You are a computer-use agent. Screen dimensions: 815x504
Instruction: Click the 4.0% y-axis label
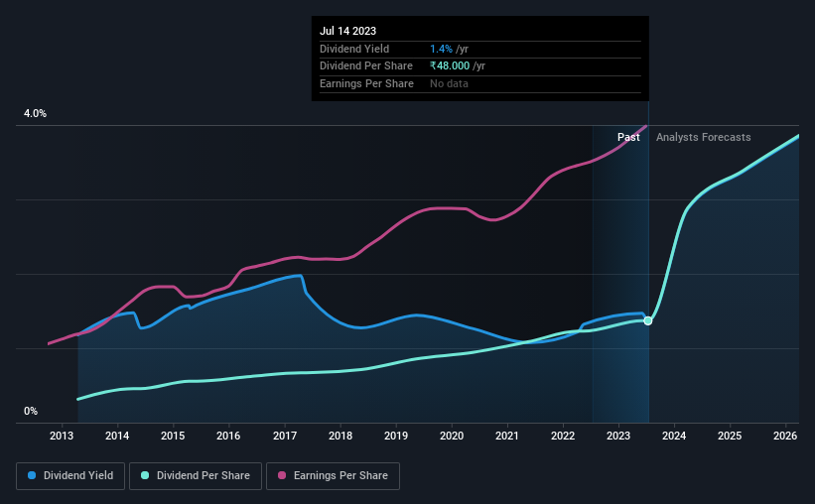35,113
